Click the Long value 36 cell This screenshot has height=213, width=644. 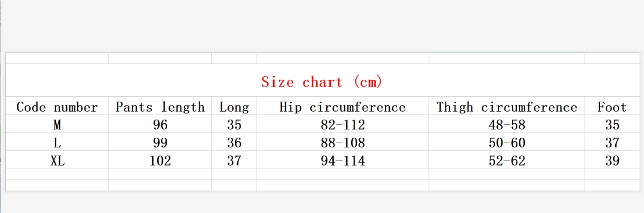234,142
